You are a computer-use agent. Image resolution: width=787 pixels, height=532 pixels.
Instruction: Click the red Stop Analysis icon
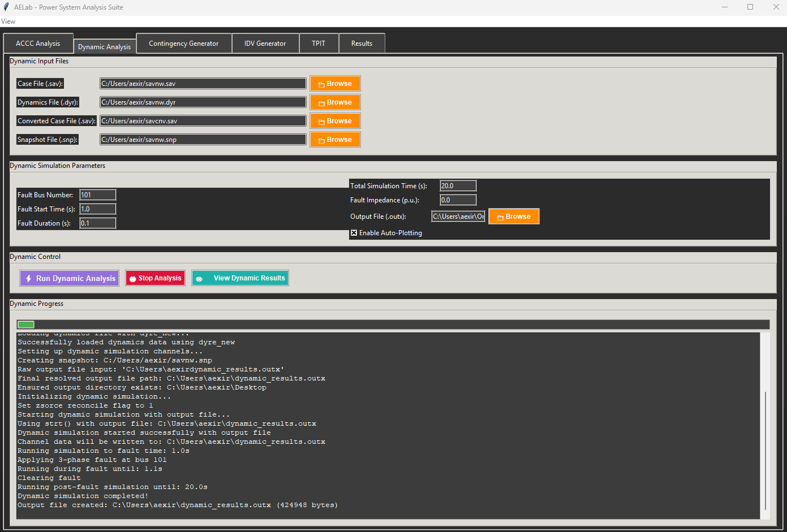(133, 279)
